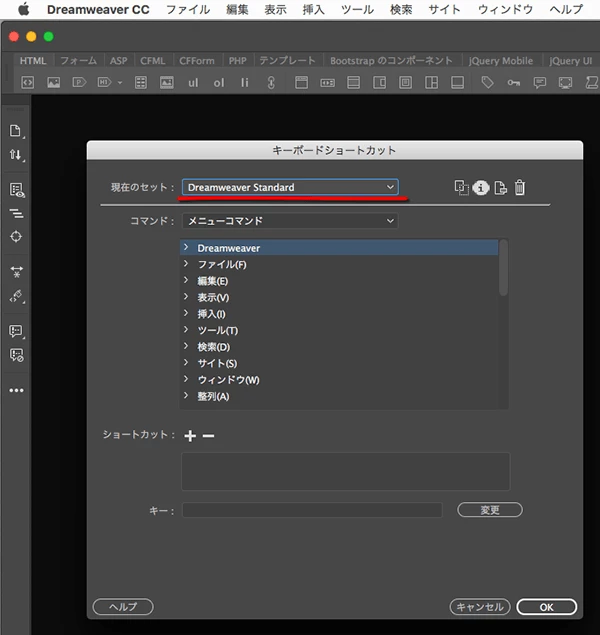Image resolution: width=600 pixels, height=635 pixels.
Task: Insert a Hyperlink element
Action: click(x=271, y=83)
